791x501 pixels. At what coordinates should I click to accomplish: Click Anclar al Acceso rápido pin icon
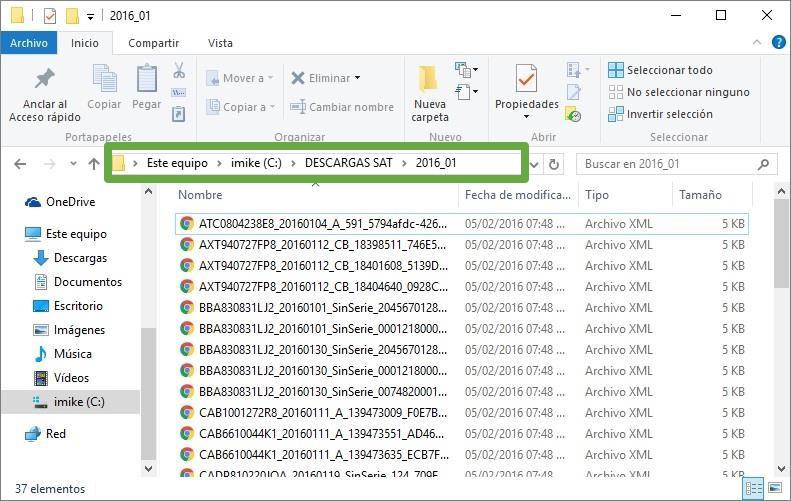click(x=44, y=78)
